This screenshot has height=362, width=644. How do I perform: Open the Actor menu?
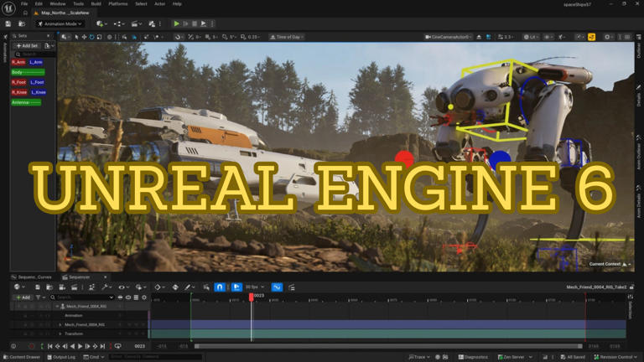(x=160, y=3)
